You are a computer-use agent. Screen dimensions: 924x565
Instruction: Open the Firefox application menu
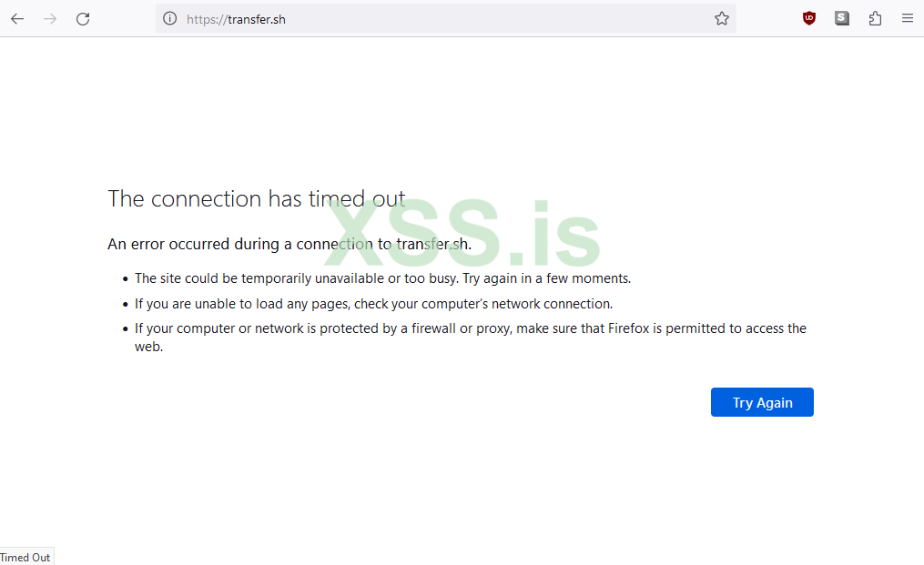point(908,18)
